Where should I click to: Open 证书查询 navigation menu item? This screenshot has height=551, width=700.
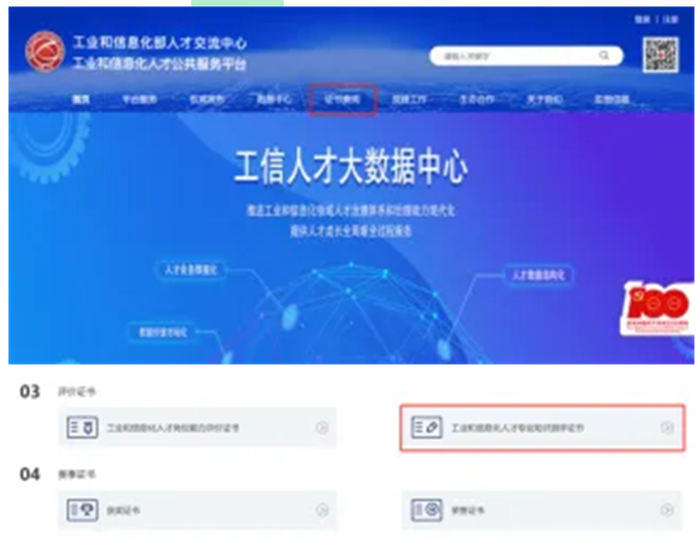tap(342, 99)
